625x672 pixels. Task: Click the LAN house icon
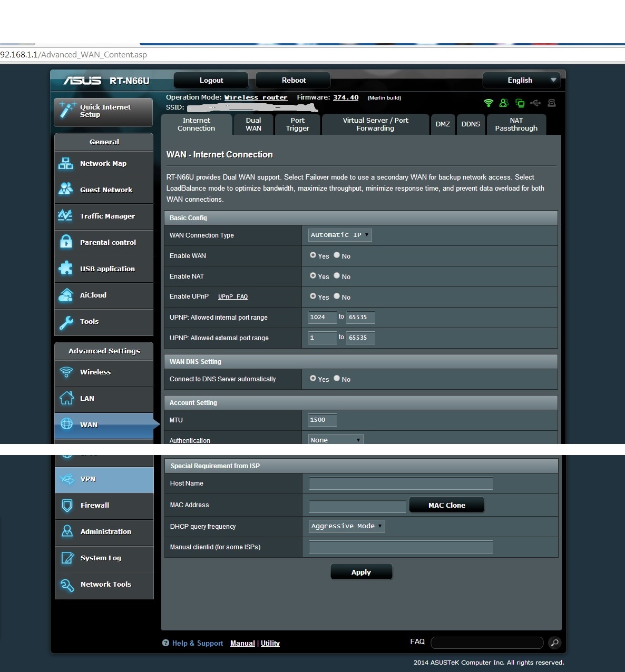click(66, 398)
